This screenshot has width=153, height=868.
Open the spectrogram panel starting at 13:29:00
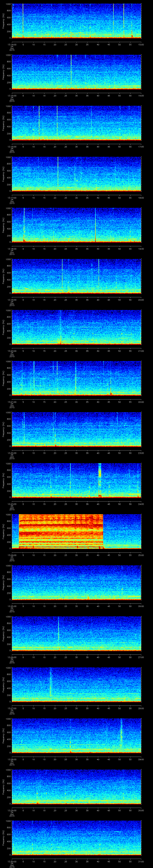tap(76, 787)
